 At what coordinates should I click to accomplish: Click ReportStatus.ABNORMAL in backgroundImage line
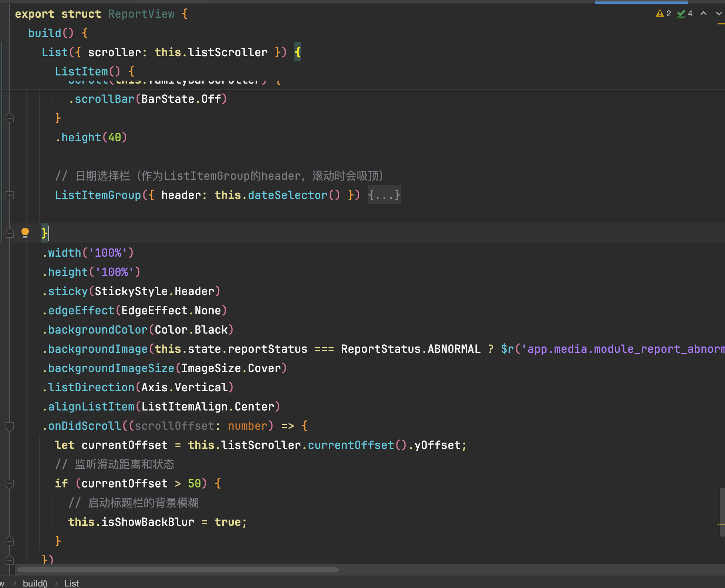click(411, 349)
